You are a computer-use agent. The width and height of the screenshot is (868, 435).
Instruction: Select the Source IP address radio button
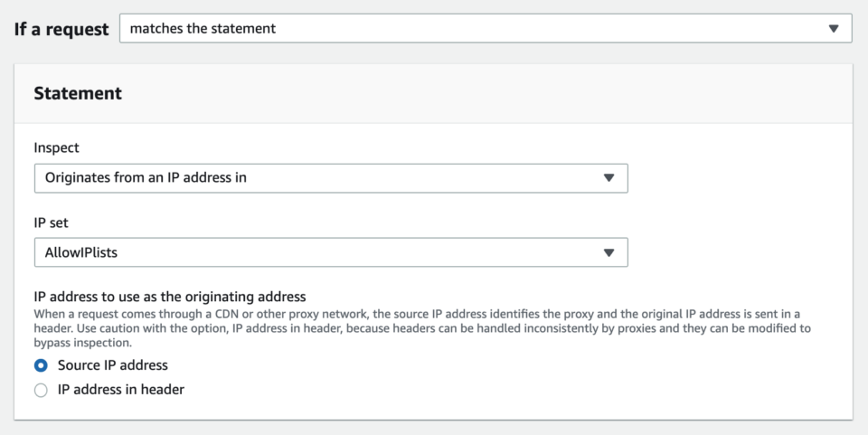pyautogui.click(x=41, y=366)
